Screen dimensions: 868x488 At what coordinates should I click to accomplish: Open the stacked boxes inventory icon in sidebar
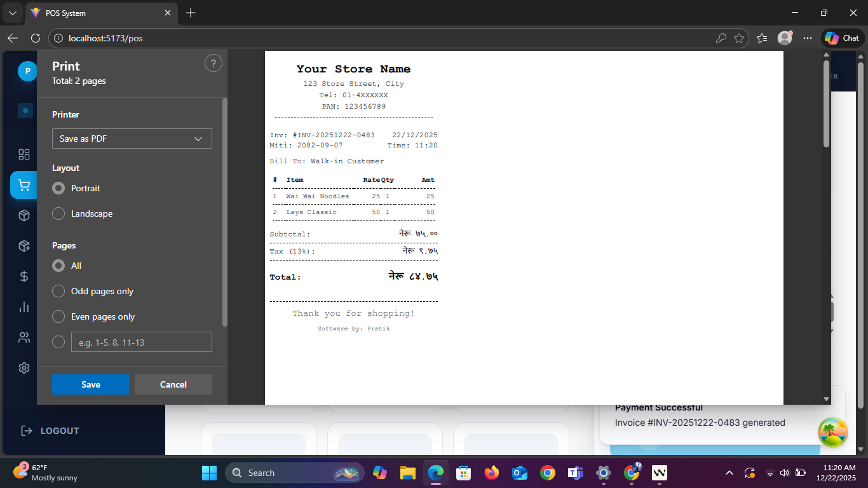[24, 246]
